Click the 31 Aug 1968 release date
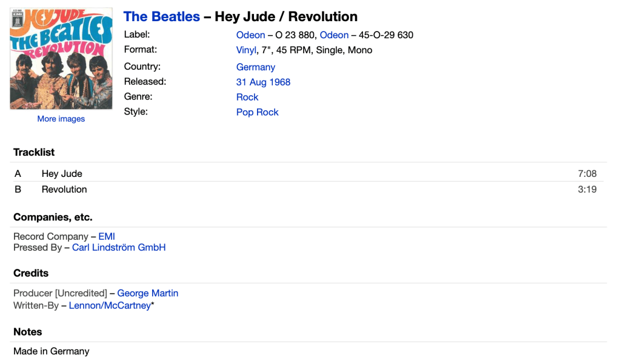Screen dimensions: 620x364 263,82
